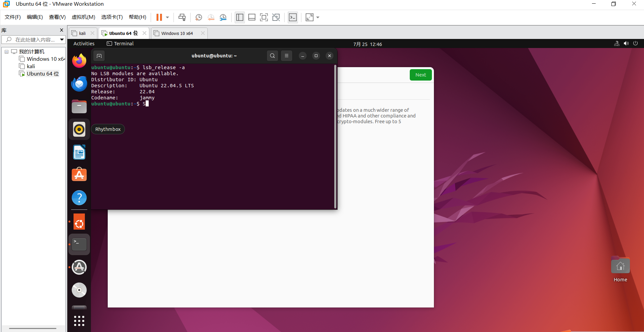The height and width of the screenshot is (332, 644).
Task: Select kali in the library tree
Action: (27, 66)
